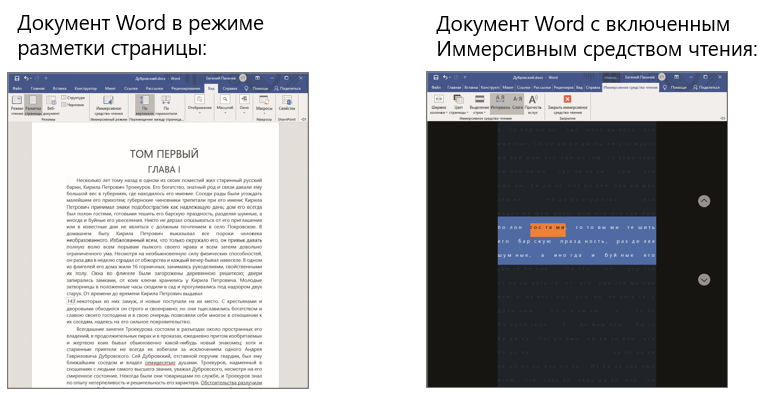Select Read Mode view in left window

(x=17, y=105)
